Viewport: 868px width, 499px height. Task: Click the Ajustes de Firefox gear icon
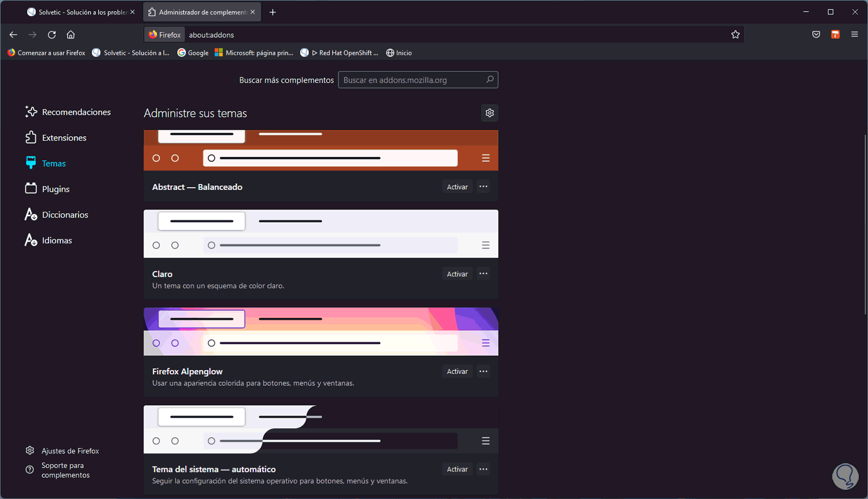click(30, 451)
